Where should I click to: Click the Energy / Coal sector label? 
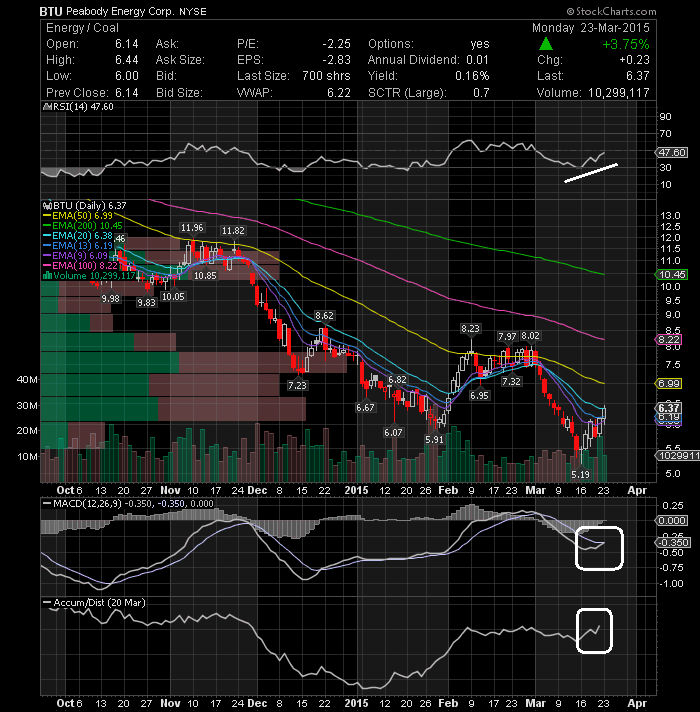tap(82, 28)
